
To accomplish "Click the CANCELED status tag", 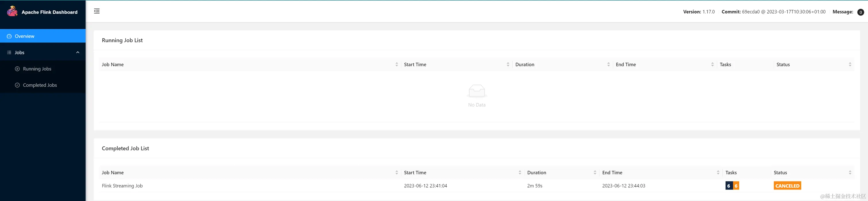I will point(787,186).
